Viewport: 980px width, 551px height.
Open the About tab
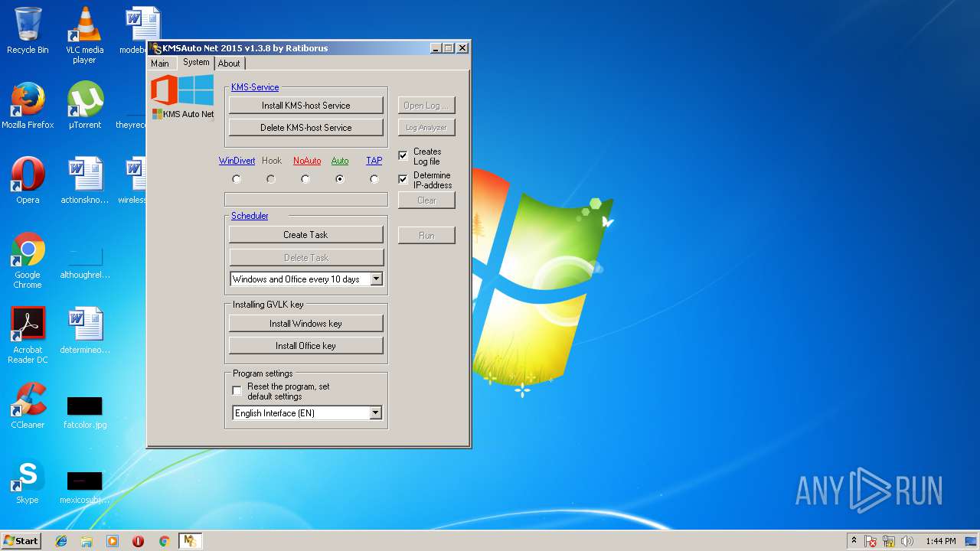click(x=229, y=64)
